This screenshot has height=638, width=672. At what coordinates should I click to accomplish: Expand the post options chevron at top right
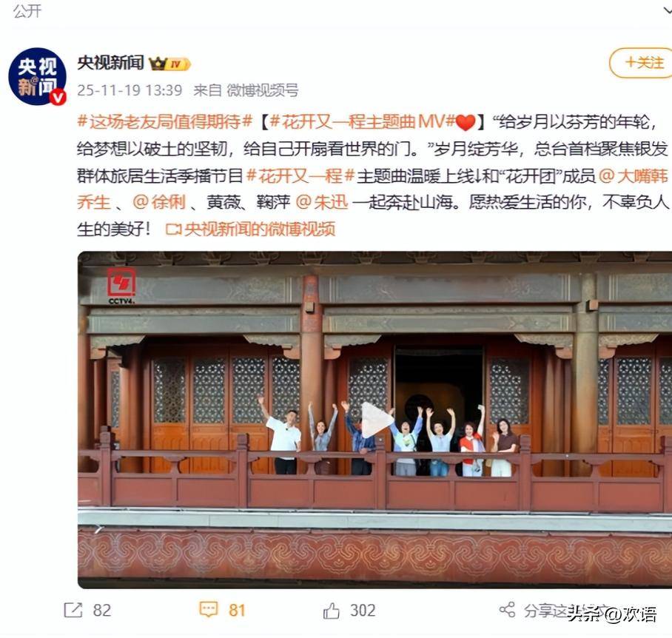667,11
